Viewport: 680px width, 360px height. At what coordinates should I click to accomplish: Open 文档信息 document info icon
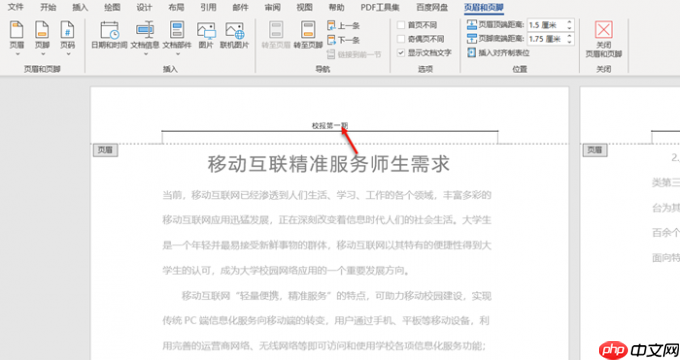coord(145,30)
